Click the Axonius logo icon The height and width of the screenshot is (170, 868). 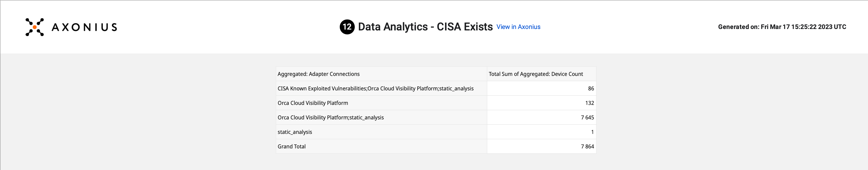coord(35,27)
